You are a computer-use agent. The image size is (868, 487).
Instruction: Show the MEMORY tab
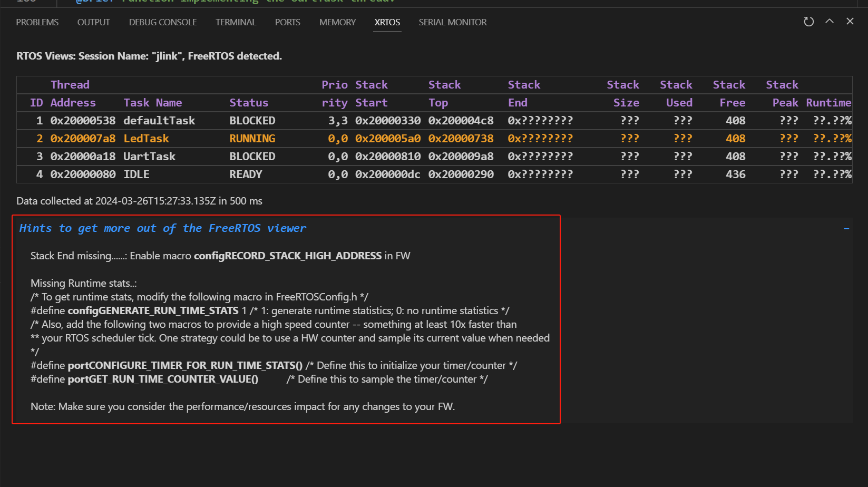[337, 22]
